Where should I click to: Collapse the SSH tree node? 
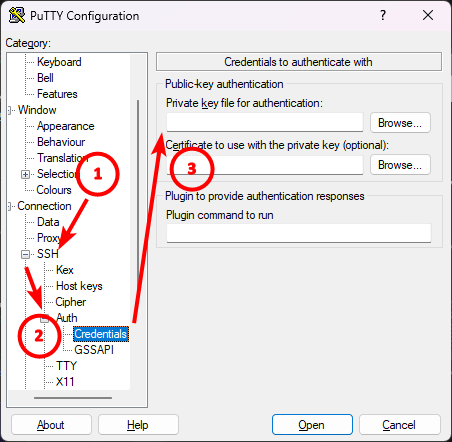(25, 254)
